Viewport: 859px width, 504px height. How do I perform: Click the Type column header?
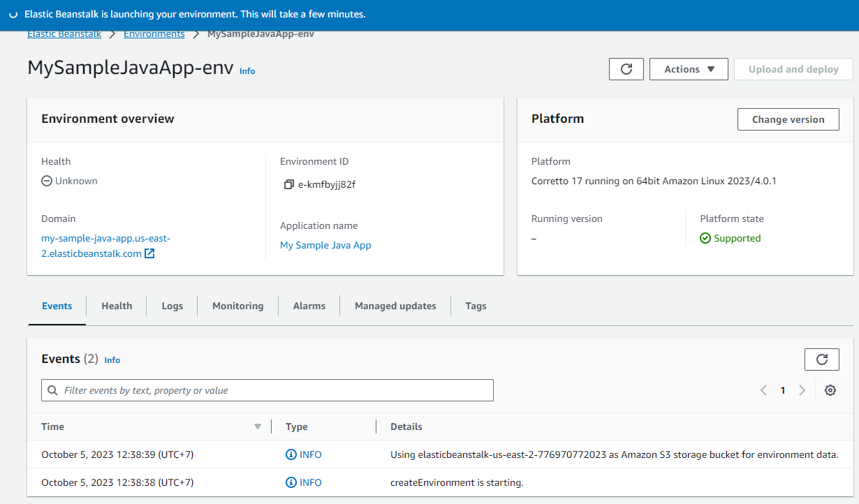tap(297, 427)
